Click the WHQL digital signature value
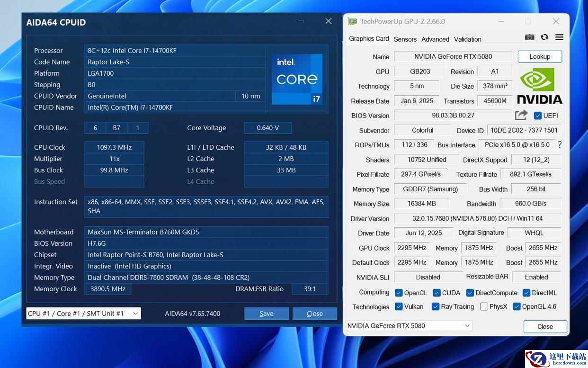This screenshot has height=368, width=588. coord(534,233)
